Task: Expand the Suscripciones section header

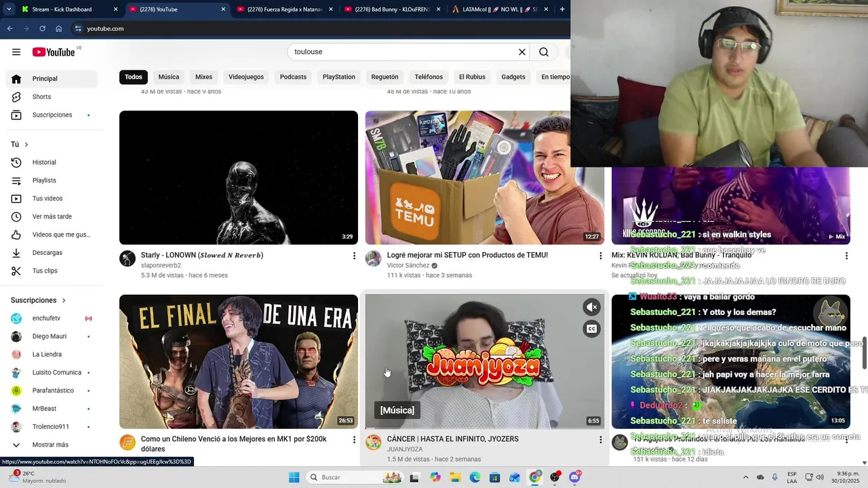Action: pyautogui.click(x=39, y=300)
